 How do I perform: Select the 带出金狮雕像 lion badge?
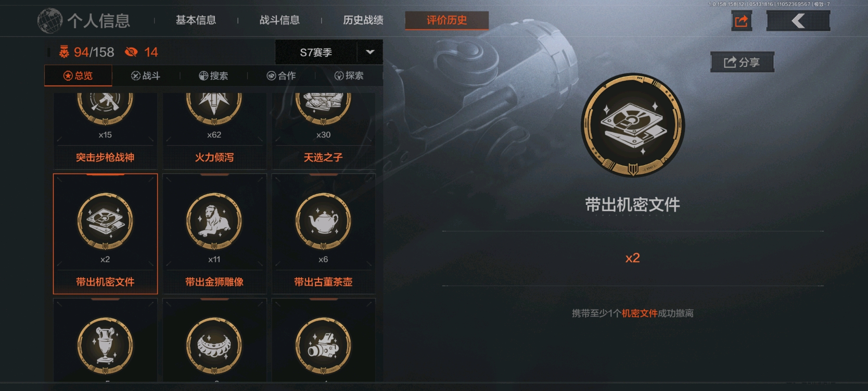click(214, 234)
